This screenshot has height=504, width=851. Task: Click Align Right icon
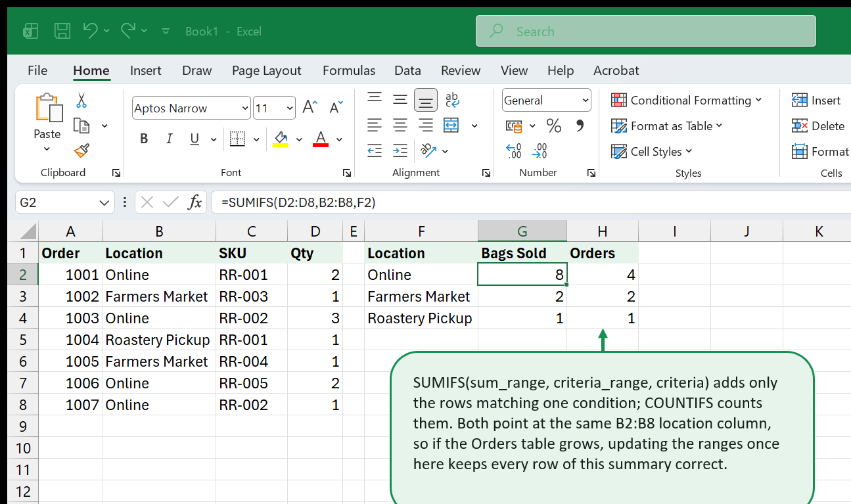click(426, 125)
